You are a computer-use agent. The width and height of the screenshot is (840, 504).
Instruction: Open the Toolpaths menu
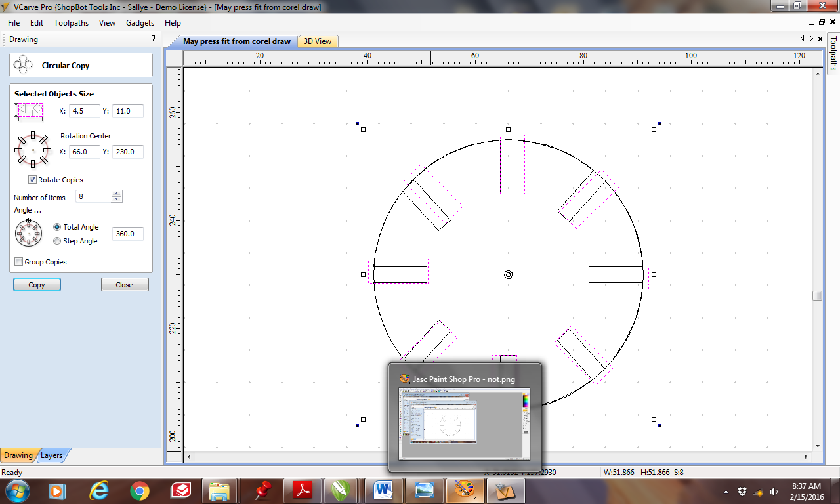point(71,22)
